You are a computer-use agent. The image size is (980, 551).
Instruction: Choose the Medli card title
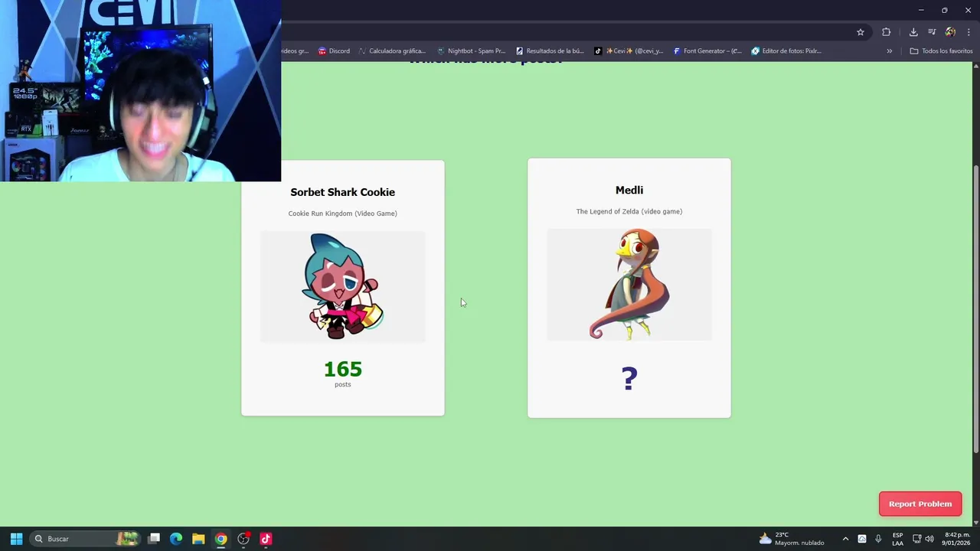(629, 190)
